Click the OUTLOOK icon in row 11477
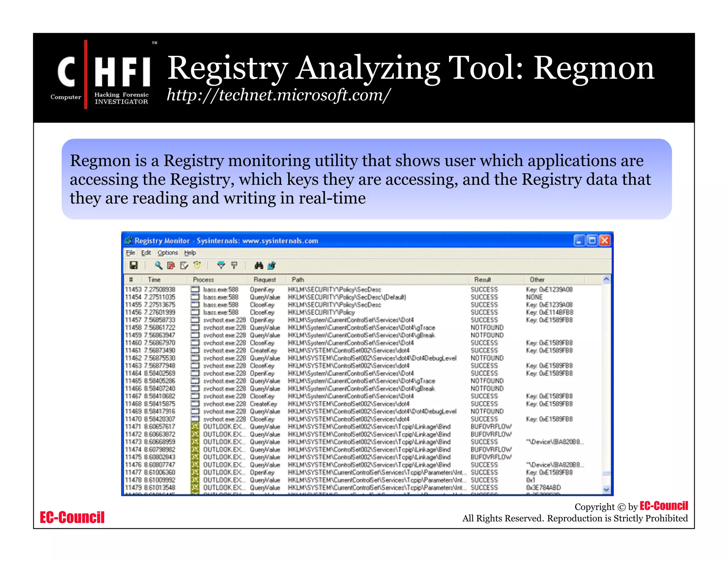 coord(195,472)
